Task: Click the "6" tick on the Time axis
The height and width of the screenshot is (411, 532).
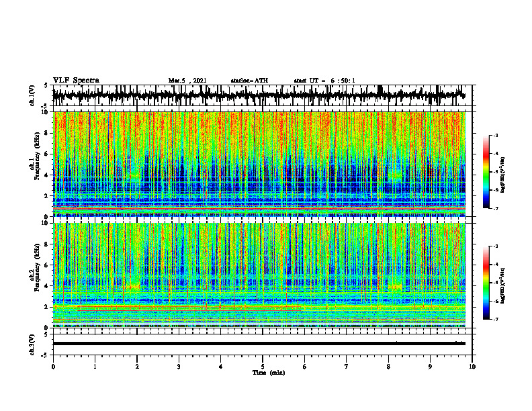Action: (305, 367)
